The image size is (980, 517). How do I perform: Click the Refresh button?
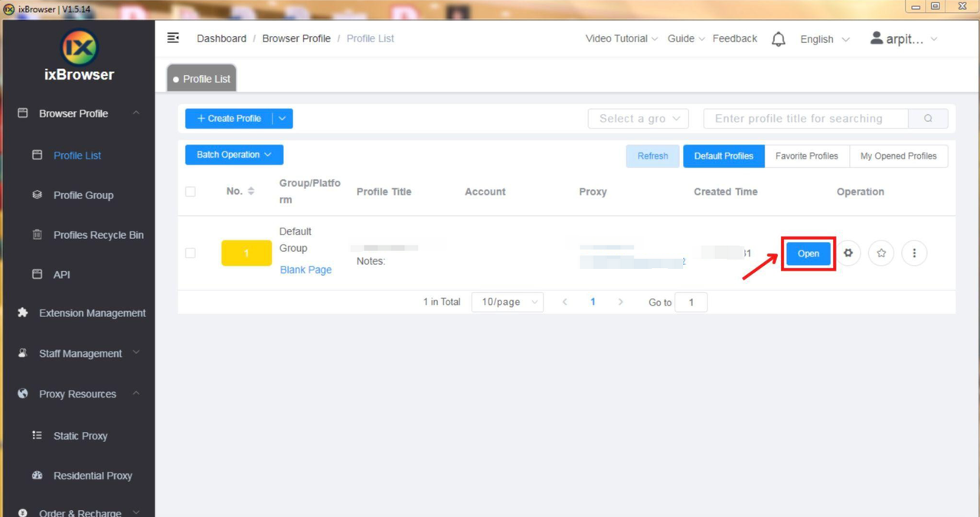pos(652,155)
